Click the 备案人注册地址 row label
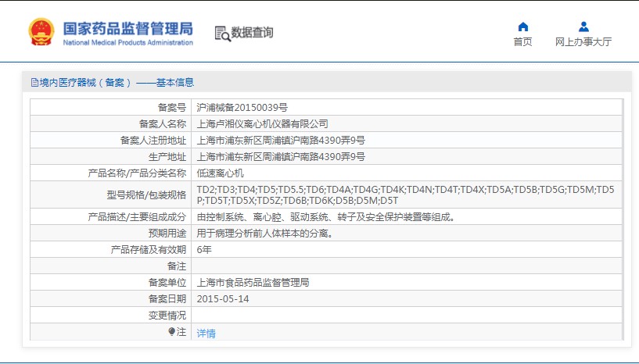 point(153,141)
